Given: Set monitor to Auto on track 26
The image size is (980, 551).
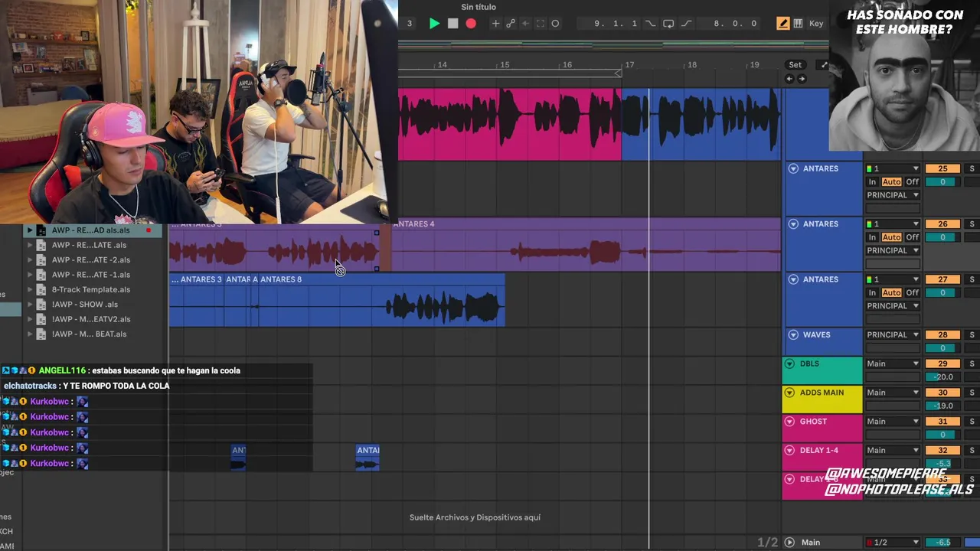Looking at the screenshot, I should click(x=891, y=237).
